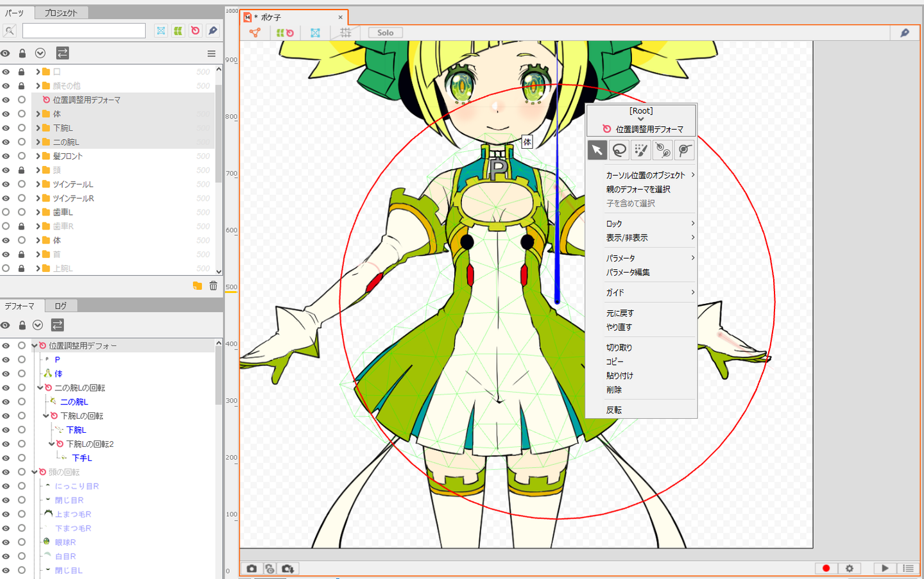924x579 pixels.
Task: Click the Solo button
Action: click(x=385, y=33)
